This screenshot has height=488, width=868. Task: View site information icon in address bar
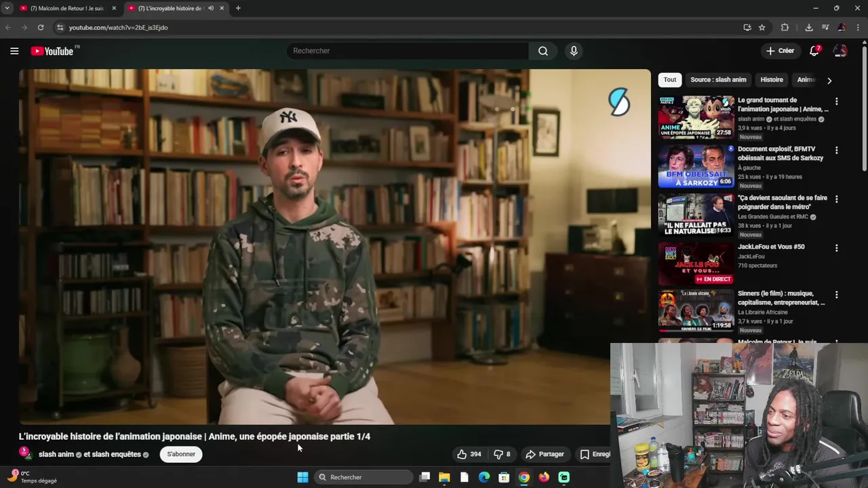(60, 27)
